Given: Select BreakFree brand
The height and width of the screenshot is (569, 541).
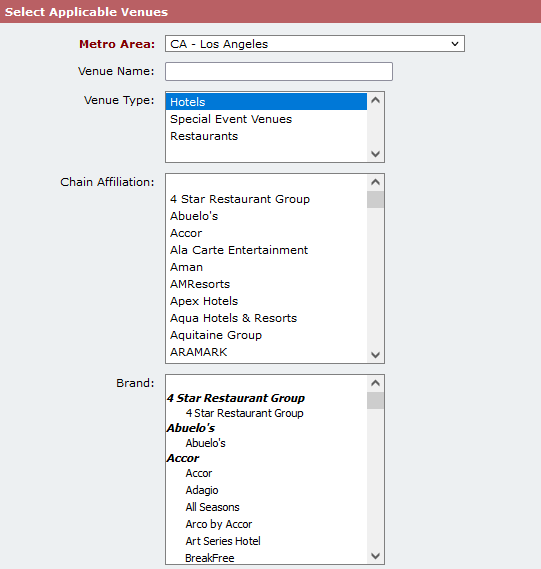Looking at the screenshot, I should 266,558.
